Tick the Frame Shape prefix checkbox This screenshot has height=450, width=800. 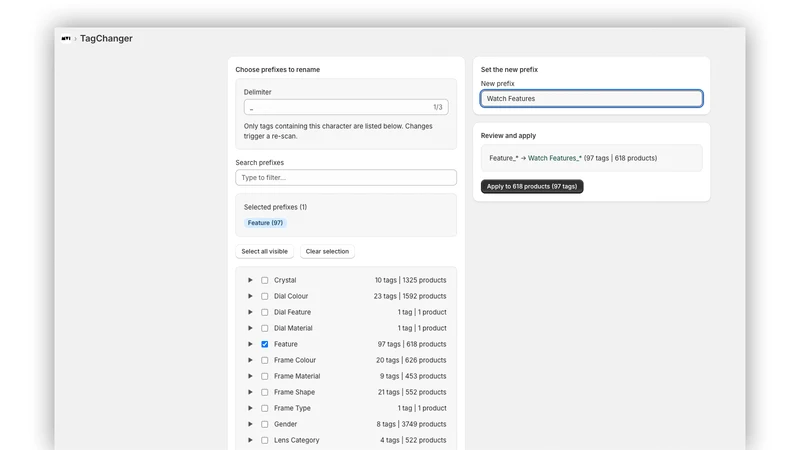265,392
